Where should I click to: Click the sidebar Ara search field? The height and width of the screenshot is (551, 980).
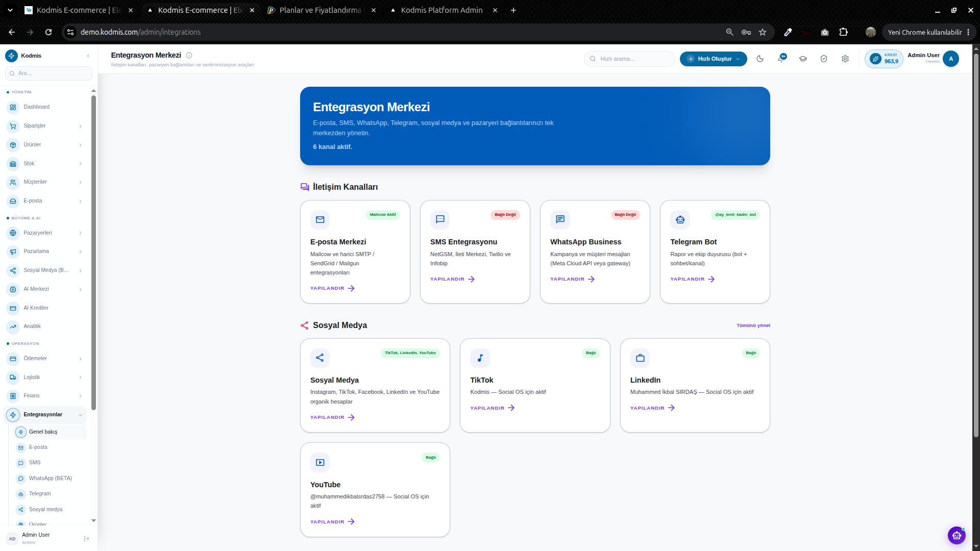coord(48,73)
